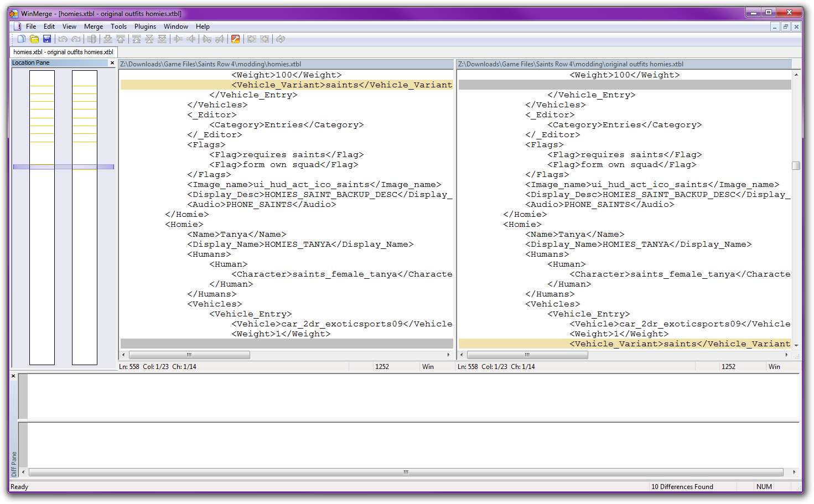Click '10 Differences Found' in status bar
The height and width of the screenshot is (504, 814).
click(682, 487)
